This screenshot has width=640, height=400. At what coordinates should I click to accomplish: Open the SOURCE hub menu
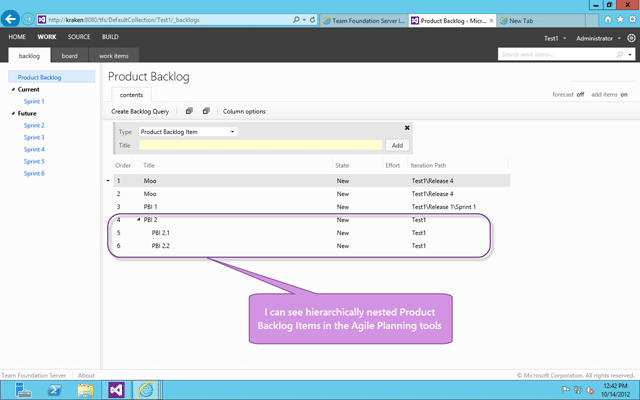coord(79,37)
